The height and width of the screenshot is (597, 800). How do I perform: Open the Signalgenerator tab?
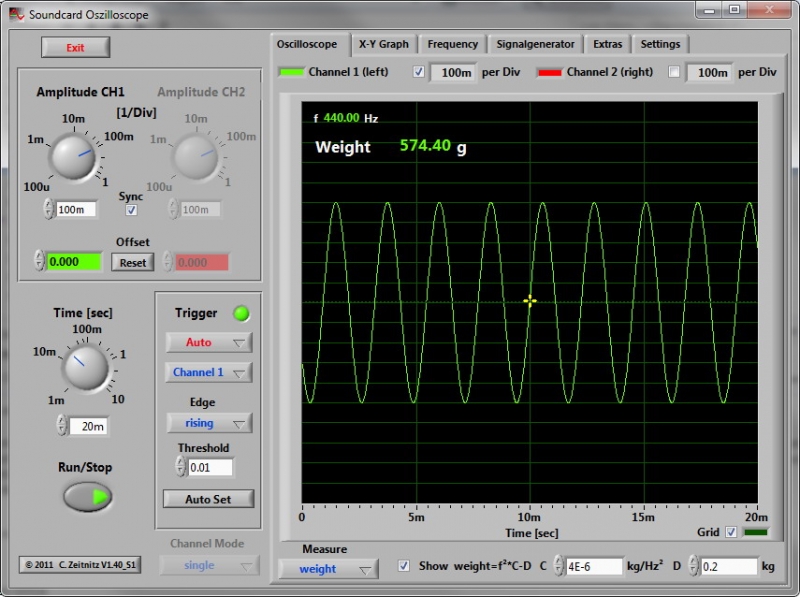click(535, 44)
